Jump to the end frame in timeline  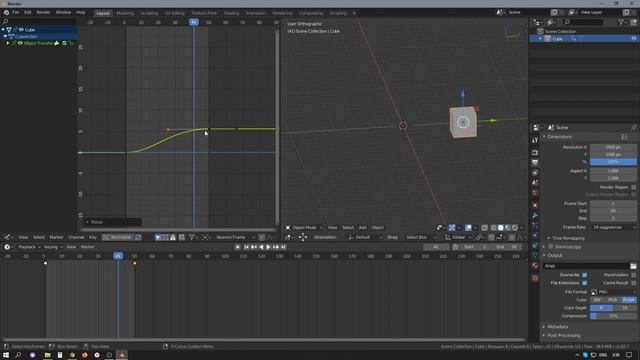tap(283, 247)
